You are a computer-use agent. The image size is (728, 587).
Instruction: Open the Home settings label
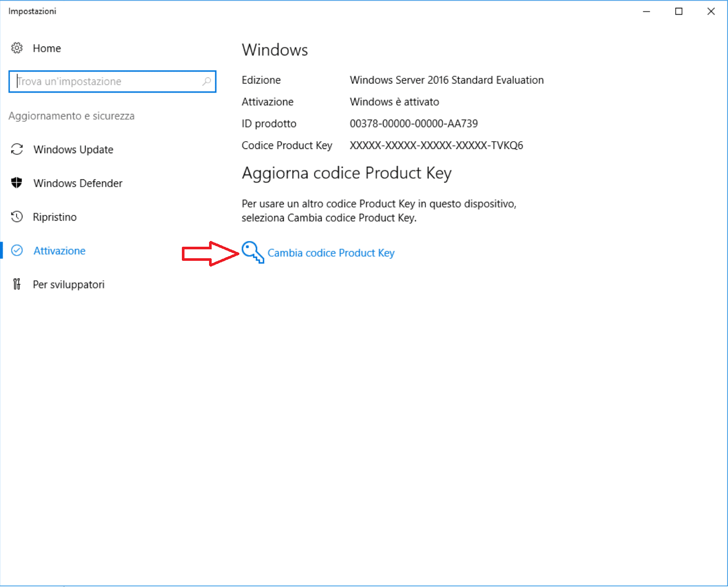pyautogui.click(x=47, y=48)
